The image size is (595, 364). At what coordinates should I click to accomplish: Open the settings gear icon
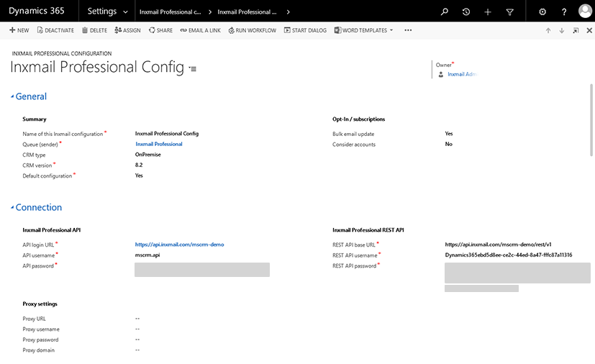click(542, 12)
